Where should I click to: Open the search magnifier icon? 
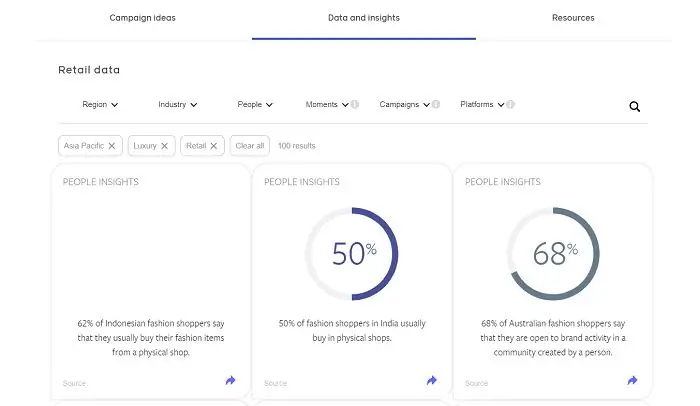[634, 106]
